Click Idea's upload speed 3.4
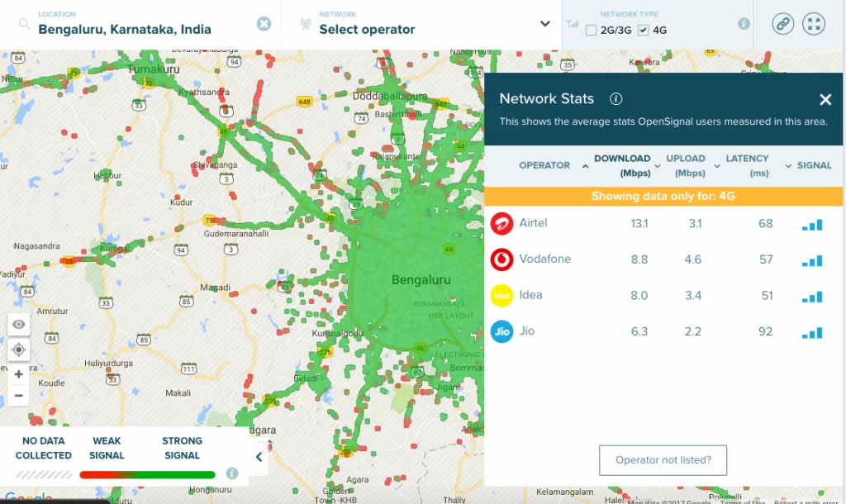The width and height of the screenshot is (846, 504). click(693, 295)
